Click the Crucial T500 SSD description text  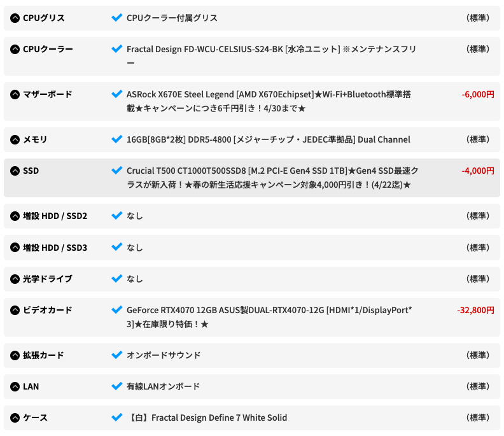[x=272, y=178]
